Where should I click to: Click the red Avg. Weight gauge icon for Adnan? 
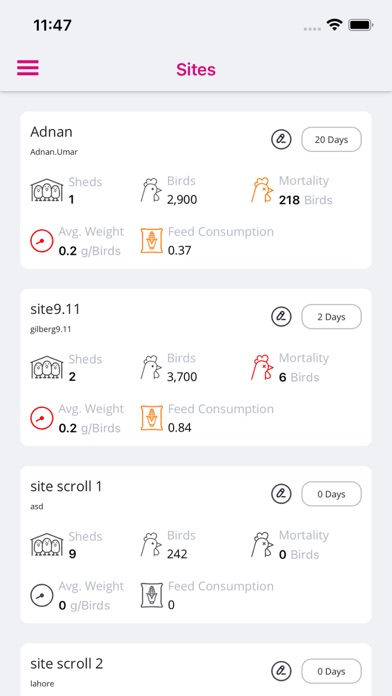(x=42, y=241)
